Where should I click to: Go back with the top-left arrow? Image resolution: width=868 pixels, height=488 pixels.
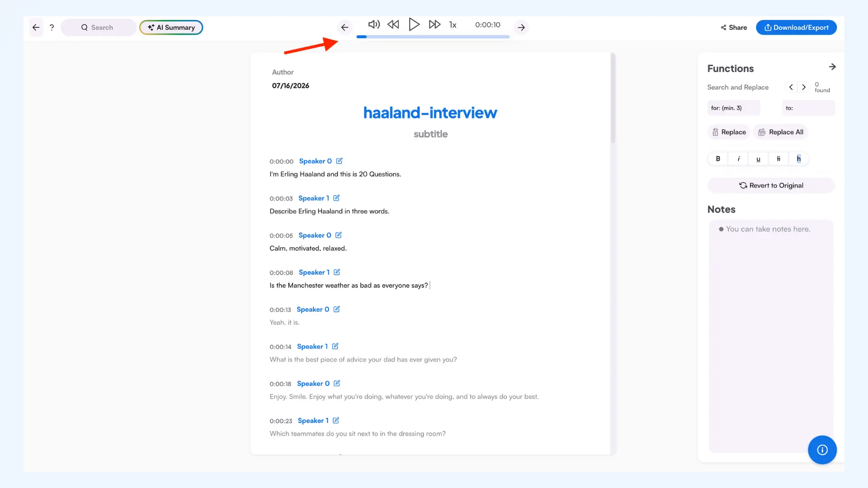[x=36, y=28]
